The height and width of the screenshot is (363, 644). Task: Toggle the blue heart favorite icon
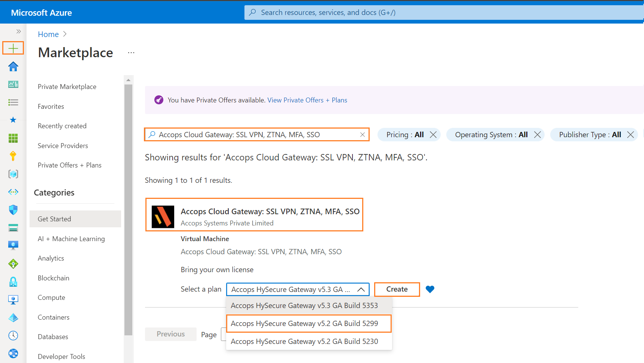[x=430, y=289]
